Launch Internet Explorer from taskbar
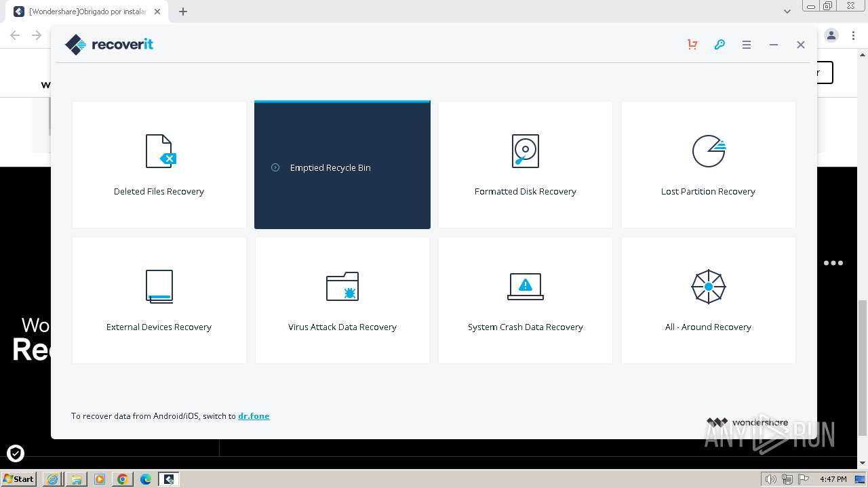Screen dimensions: 868x488 point(53,479)
